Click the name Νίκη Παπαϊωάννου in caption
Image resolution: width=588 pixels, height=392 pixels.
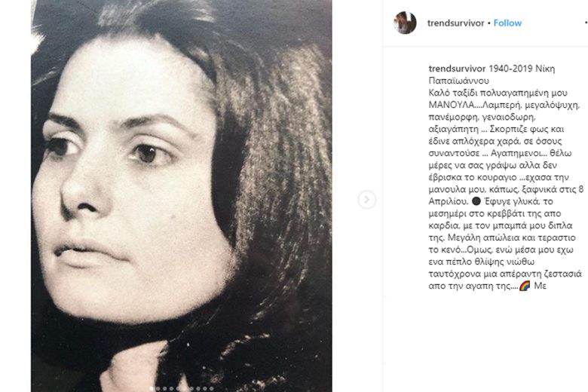[492, 75]
